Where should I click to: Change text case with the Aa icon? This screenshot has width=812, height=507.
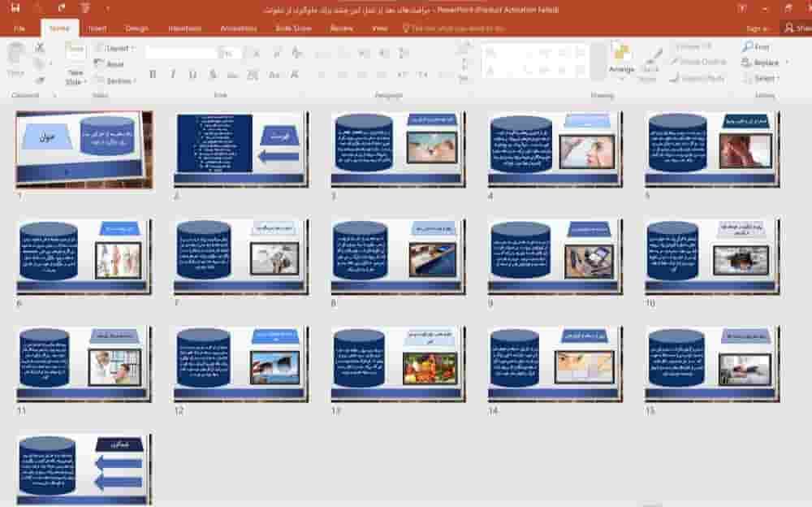point(274,76)
